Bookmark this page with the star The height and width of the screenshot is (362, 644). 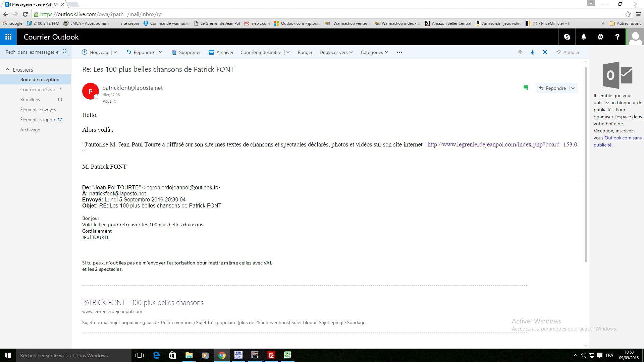628,14
